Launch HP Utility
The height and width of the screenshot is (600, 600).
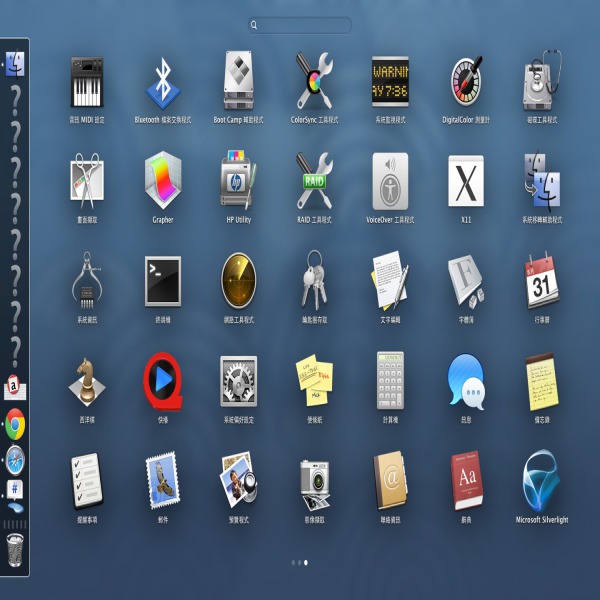pyautogui.click(x=238, y=180)
